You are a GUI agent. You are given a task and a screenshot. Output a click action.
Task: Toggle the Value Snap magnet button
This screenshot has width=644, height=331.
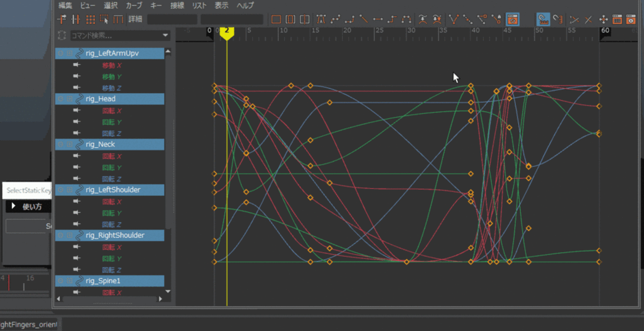click(x=558, y=19)
